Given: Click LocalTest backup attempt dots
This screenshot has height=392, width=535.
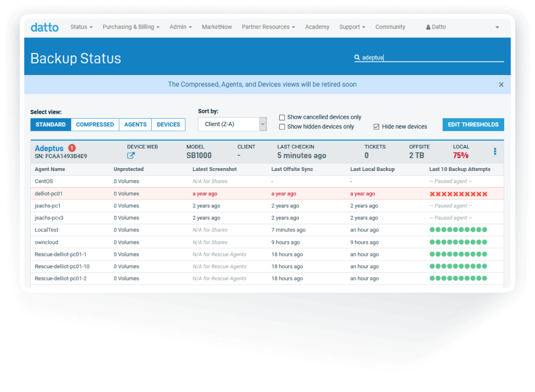Looking at the screenshot, I should pyautogui.click(x=458, y=230).
